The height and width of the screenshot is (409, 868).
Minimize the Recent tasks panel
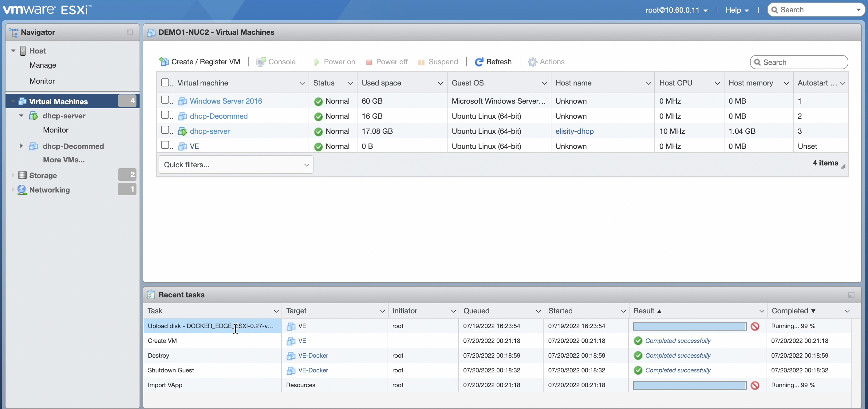(x=851, y=295)
